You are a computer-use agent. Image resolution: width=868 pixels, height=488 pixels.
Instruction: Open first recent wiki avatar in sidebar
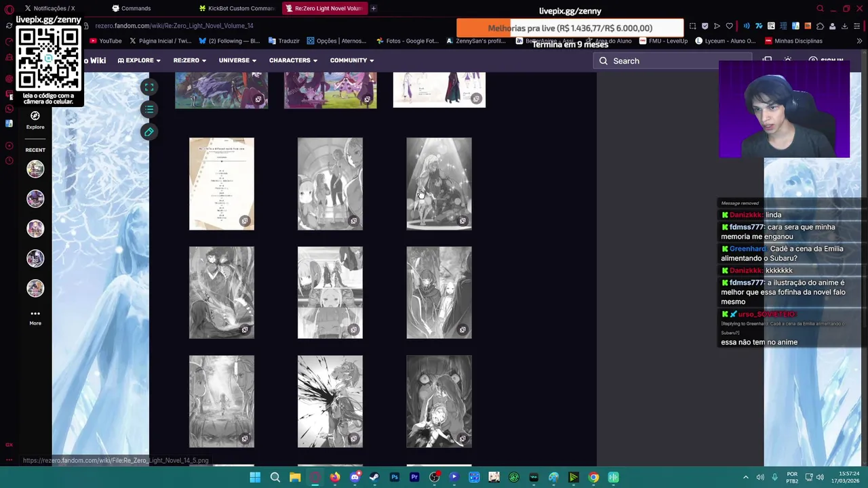pyautogui.click(x=35, y=169)
